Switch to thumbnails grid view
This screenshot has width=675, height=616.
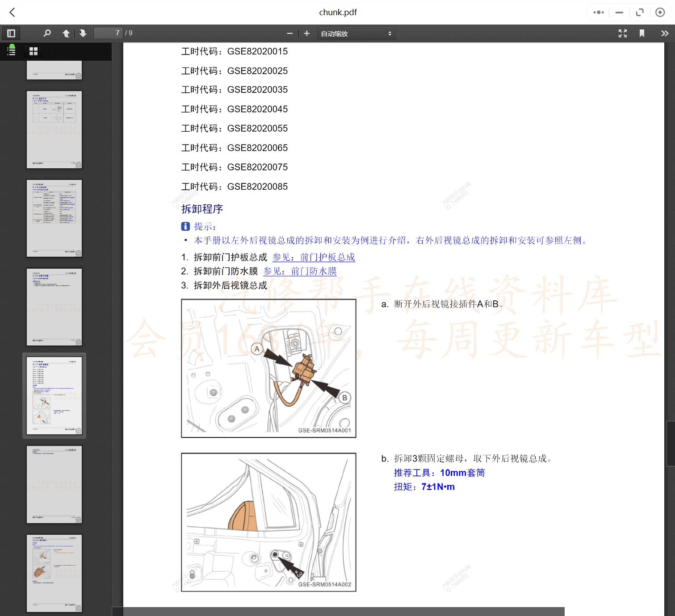coord(34,51)
